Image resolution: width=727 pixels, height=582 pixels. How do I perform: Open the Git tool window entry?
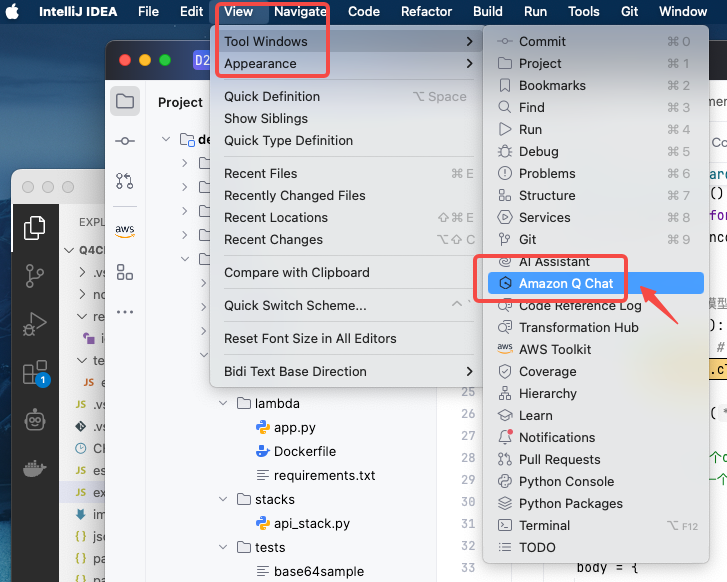(596, 240)
